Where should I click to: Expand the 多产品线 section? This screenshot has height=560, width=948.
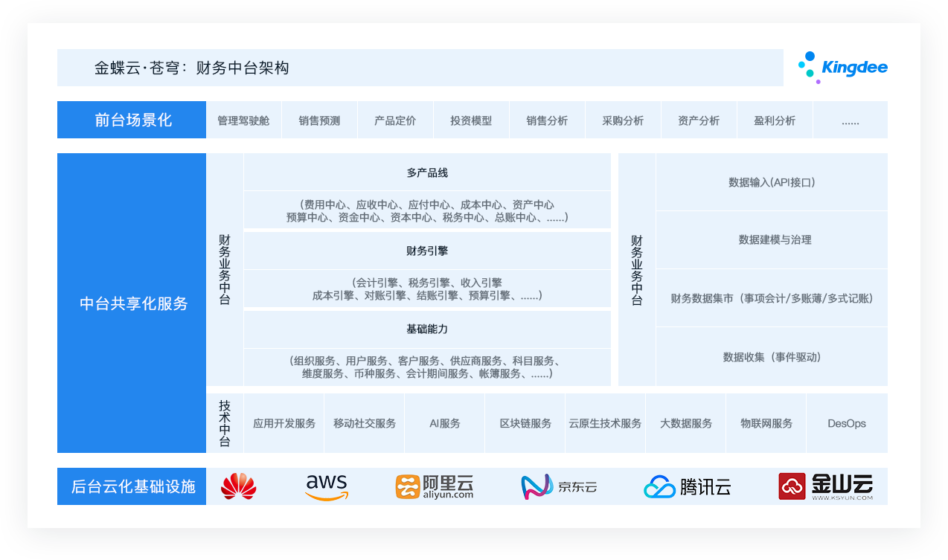426,173
